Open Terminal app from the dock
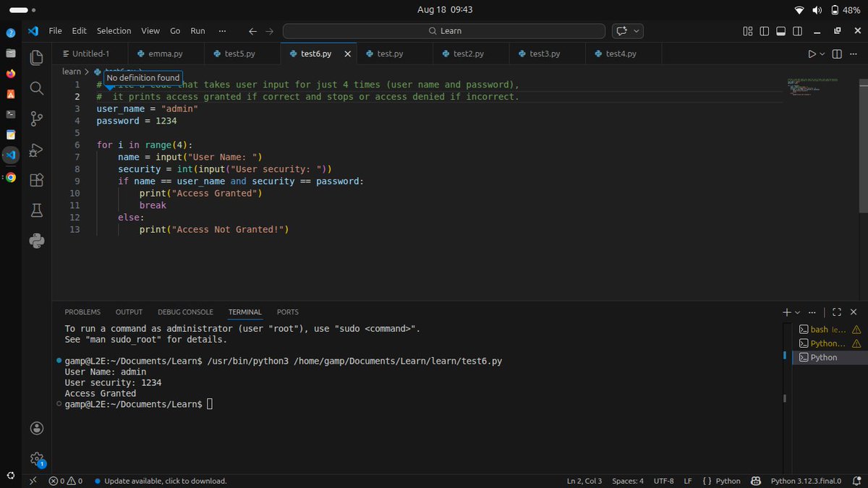 pyautogui.click(x=10, y=114)
